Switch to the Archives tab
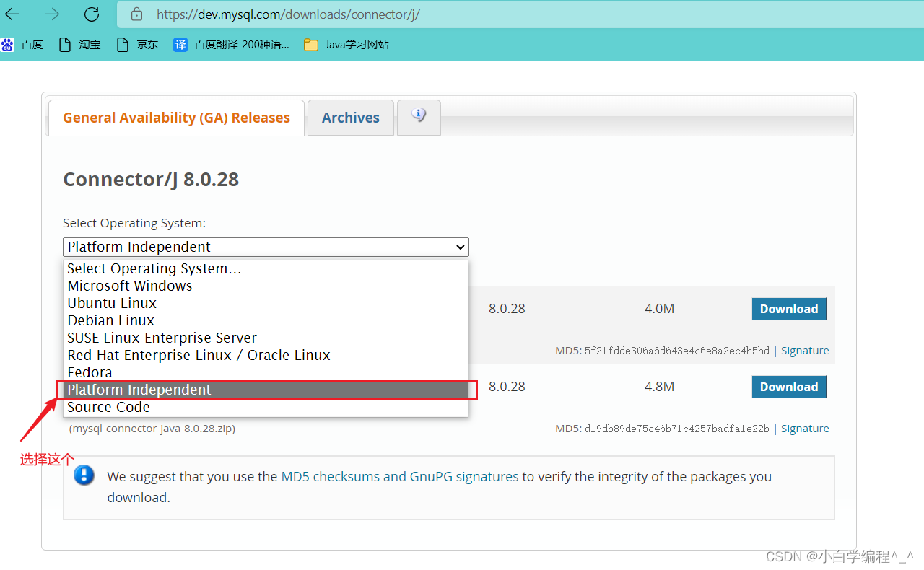 point(351,118)
